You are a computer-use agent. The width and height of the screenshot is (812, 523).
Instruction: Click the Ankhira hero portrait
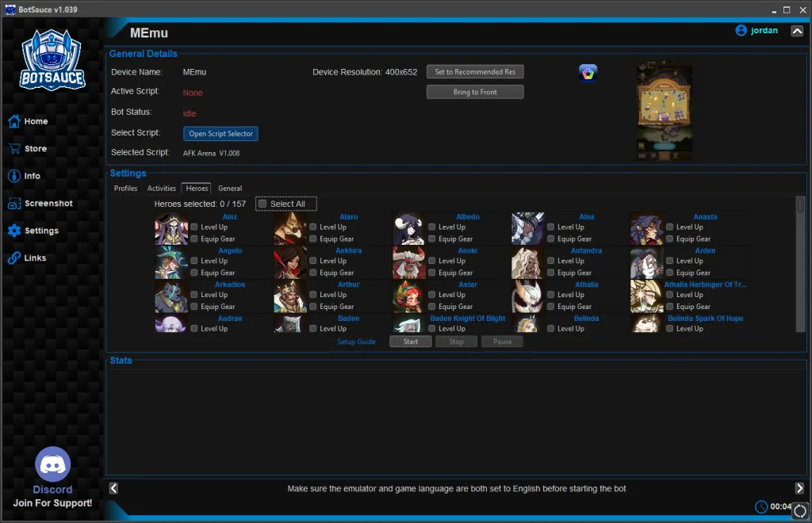(290, 262)
